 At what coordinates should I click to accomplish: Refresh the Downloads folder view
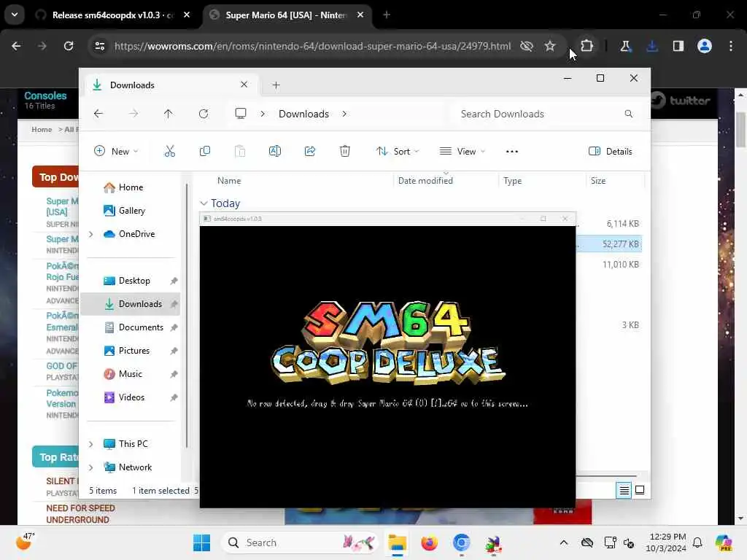(204, 114)
